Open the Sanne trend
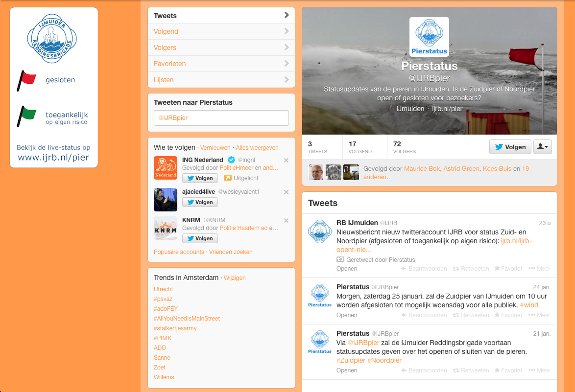This screenshot has height=392, width=575. click(162, 358)
